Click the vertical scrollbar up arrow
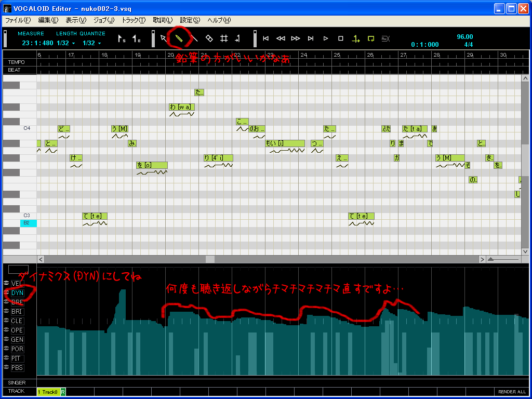This screenshot has height=399, width=532. pyautogui.click(x=525, y=78)
